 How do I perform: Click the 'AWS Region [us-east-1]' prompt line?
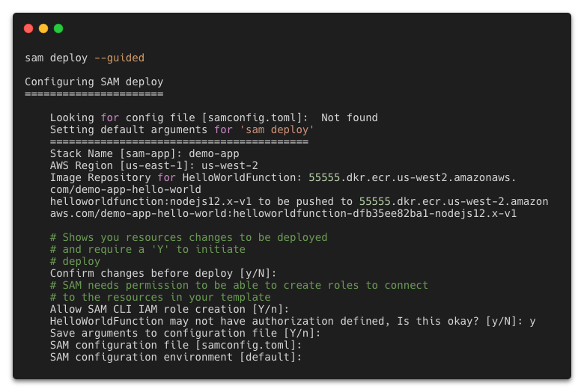click(153, 165)
